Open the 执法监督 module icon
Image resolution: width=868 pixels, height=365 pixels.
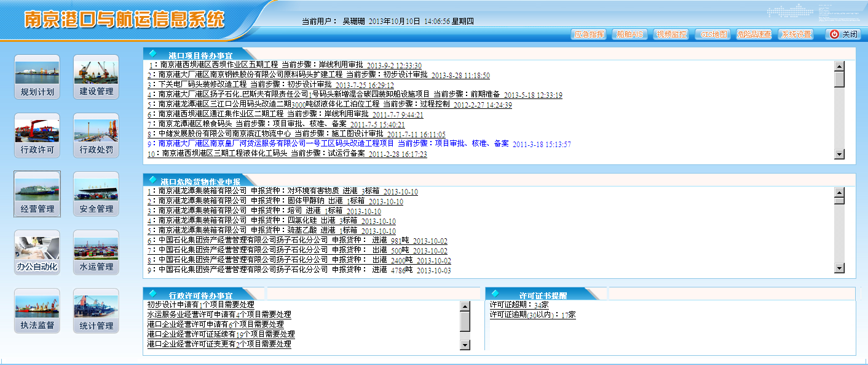click(37, 311)
